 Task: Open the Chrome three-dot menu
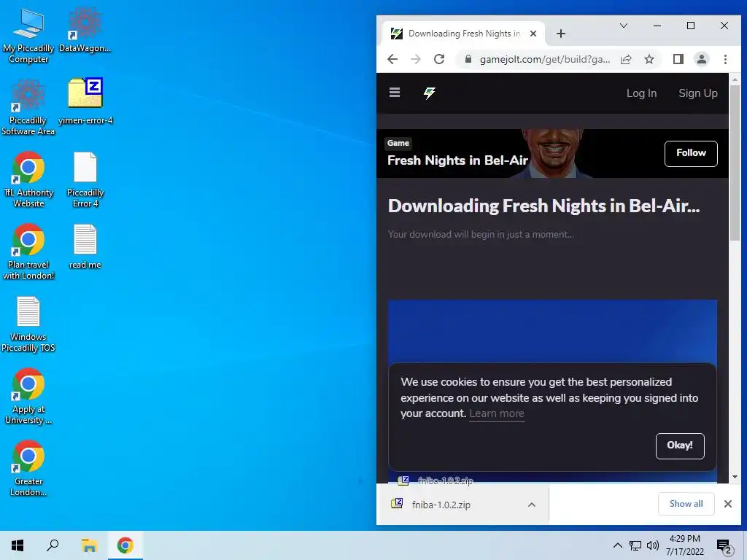point(725,59)
